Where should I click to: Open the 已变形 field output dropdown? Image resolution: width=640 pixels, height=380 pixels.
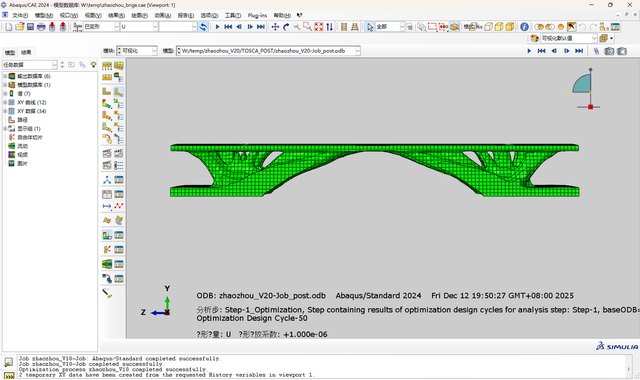101,27
